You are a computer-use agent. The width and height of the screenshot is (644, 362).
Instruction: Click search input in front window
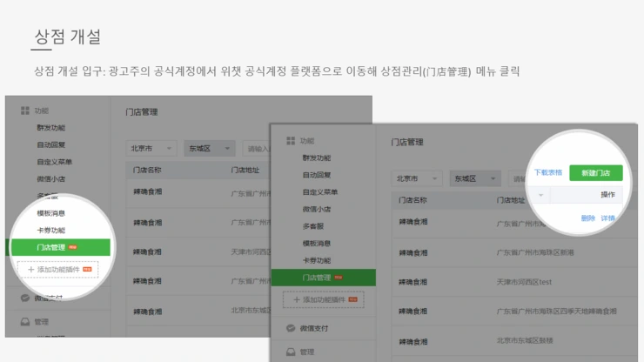coord(518,178)
